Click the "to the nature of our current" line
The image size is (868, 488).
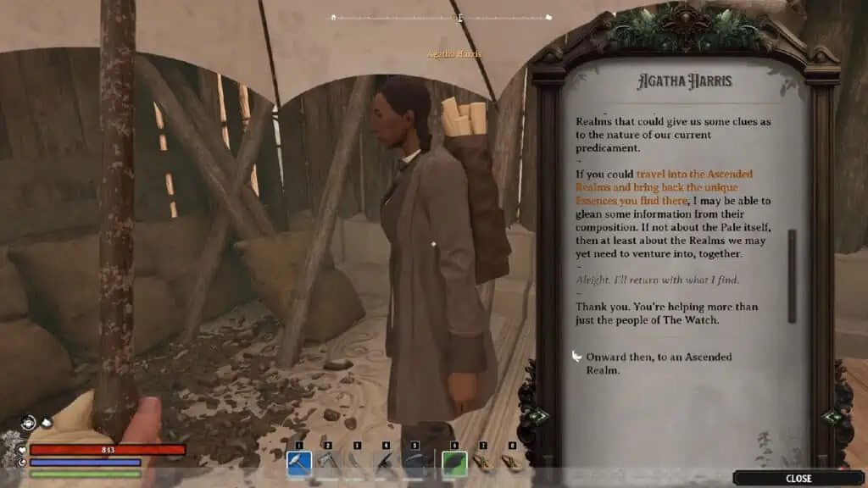pos(643,135)
